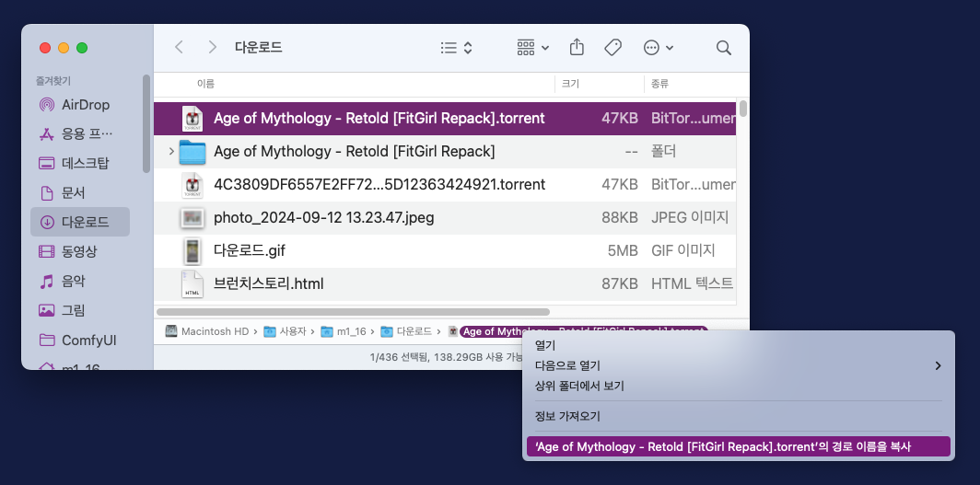This screenshot has width=980, height=485.
Task: Open AirDrop in the sidebar
Action: pos(80,105)
